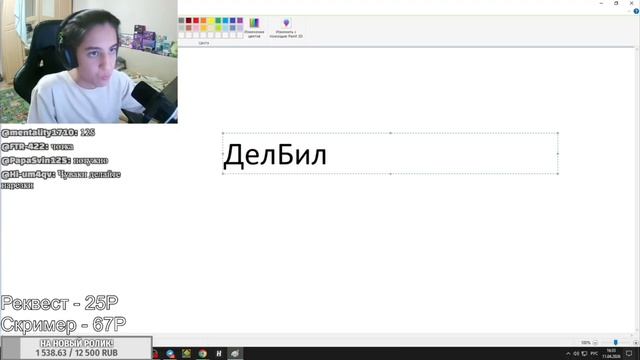Pick the bright red color swatch
Image resolution: width=640 pixels, height=360 pixels.
[196, 20]
